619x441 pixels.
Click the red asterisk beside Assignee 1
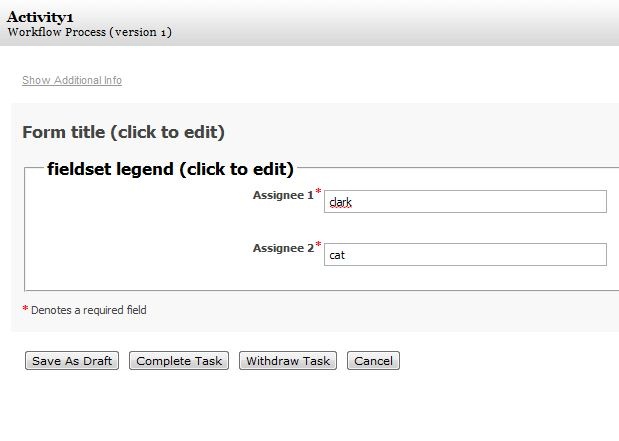pos(318,193)
